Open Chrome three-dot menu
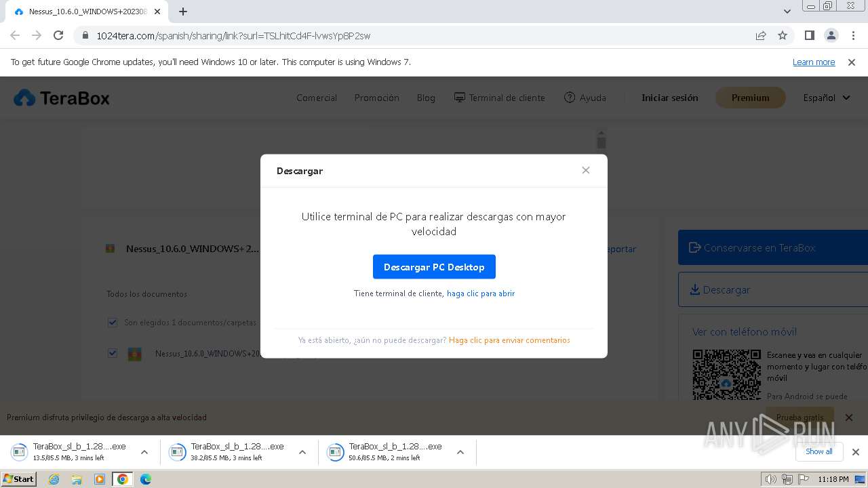Viewport: 868px width, 488px height. pos(853,35)
